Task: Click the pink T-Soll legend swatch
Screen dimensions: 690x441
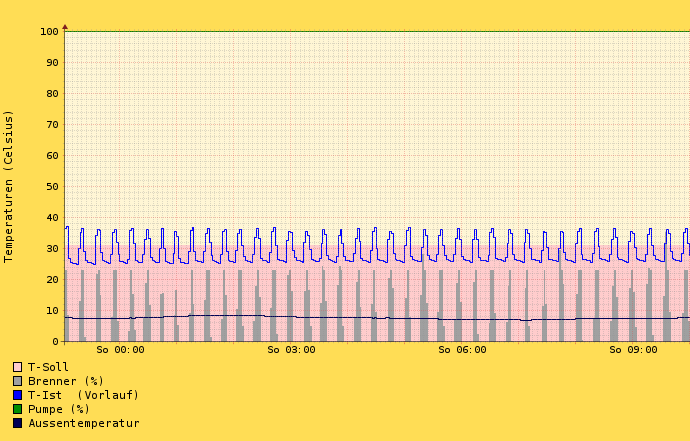Action: coord(17,367)
